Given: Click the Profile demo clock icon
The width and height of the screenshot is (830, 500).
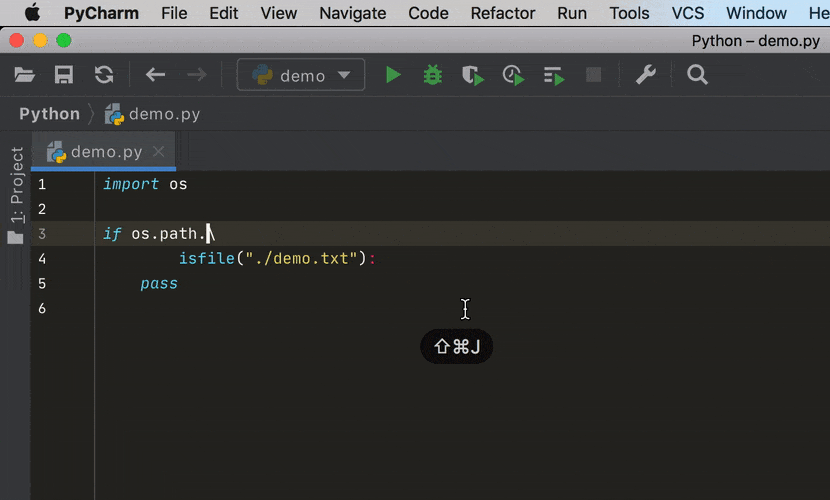Looking at the screenshot, I should pyautogui.click(x=512, y=75).
